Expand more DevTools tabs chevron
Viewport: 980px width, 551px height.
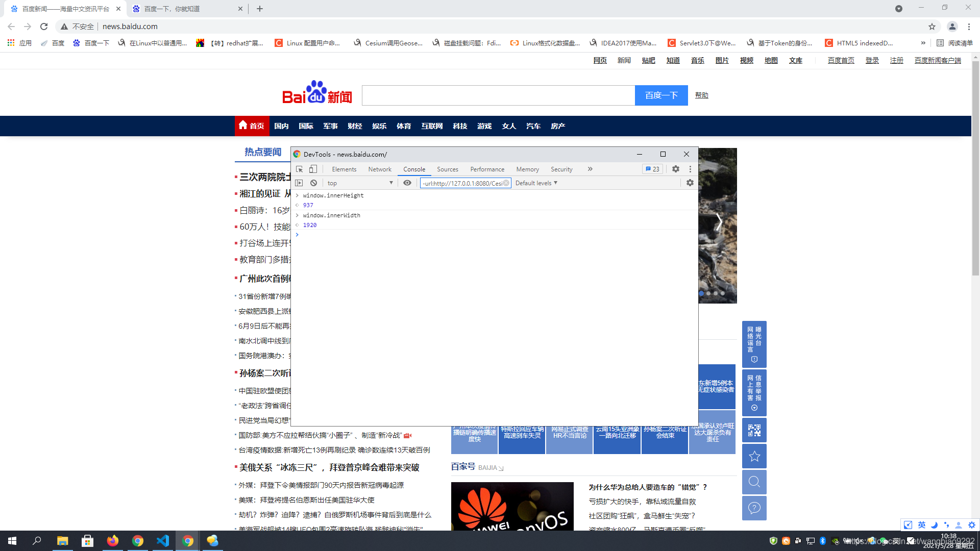point(590,169)
